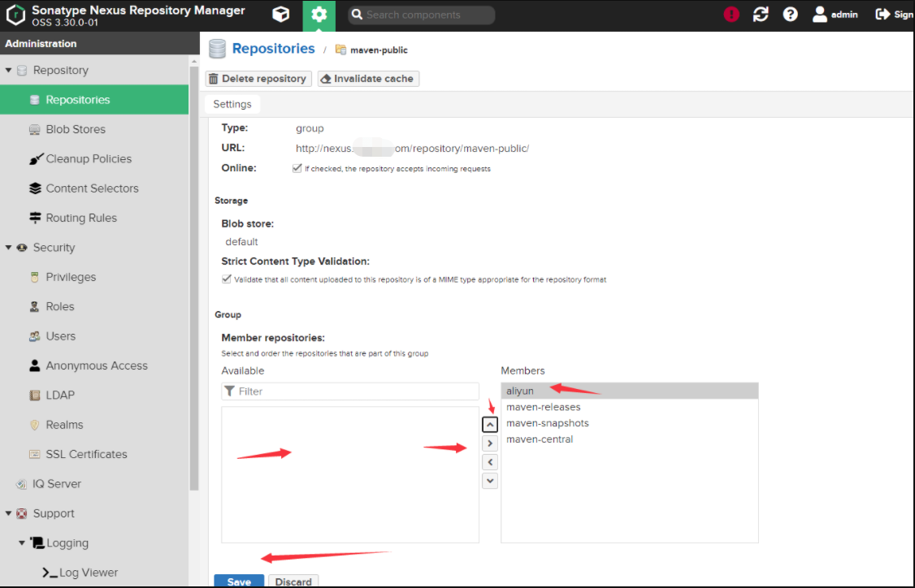Image resolution: width=915 pixels, height=588 pixels.
Task: Click the Invalidate cache button
Action: click(368, 79)
